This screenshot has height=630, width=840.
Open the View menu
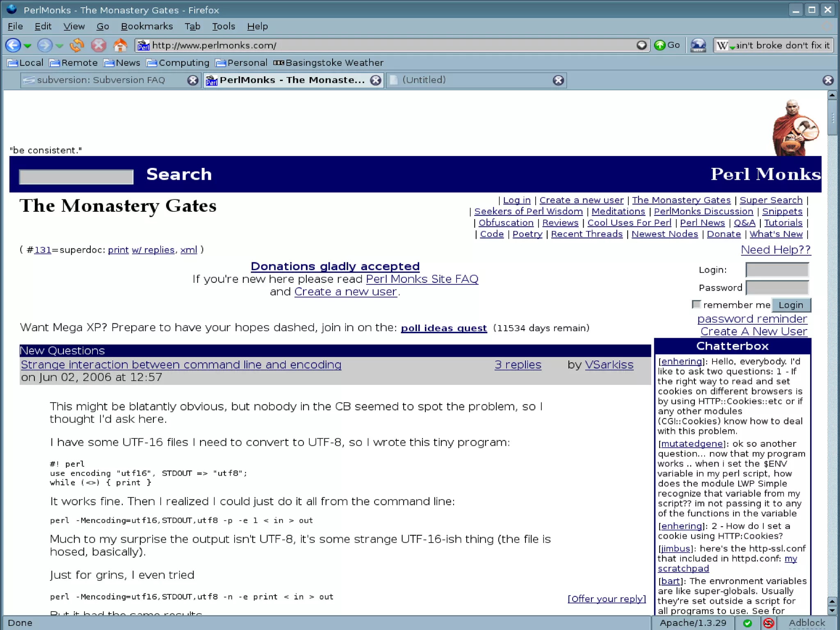point(74,26)
